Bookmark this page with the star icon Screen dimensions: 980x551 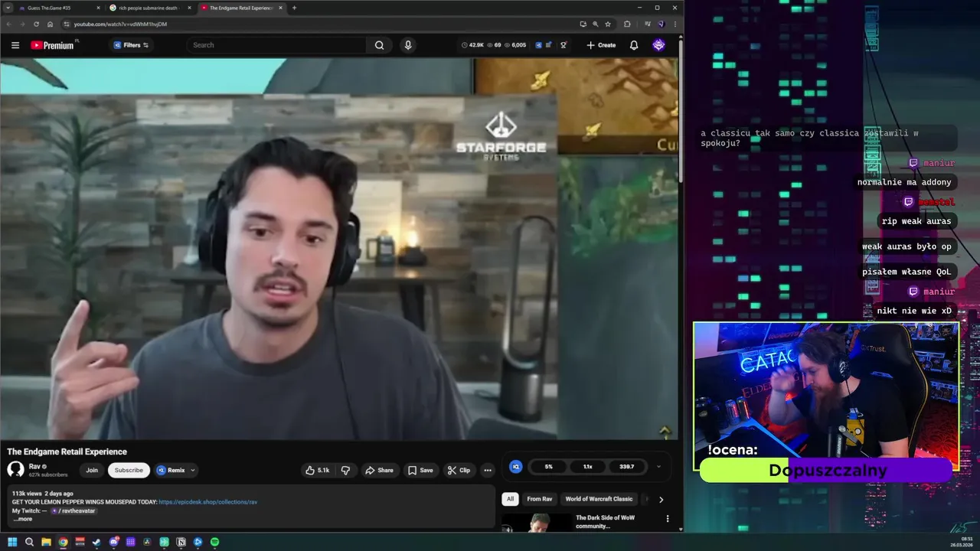click(607, 24)
